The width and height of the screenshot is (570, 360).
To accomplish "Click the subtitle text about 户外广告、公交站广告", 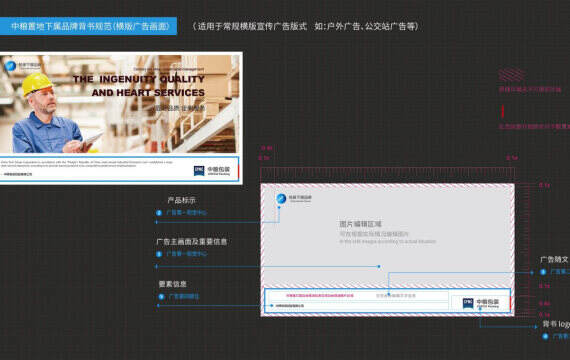I will 305,26.
